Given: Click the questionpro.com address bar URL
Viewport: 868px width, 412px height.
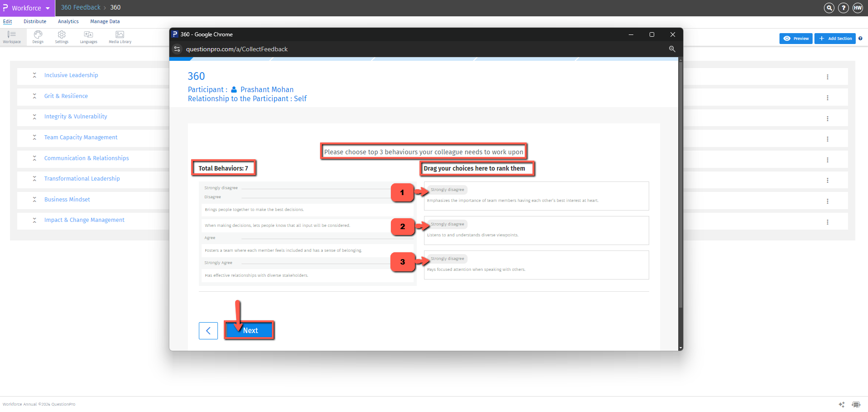Looking at the screenshot, I should tap(237, 49).
